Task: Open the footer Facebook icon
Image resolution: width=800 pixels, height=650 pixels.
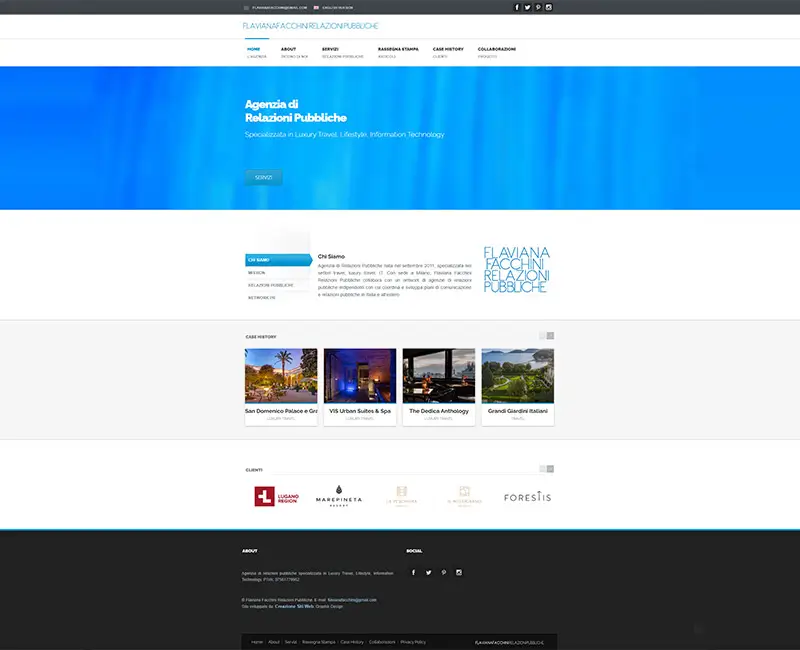Action: point(414,572)
